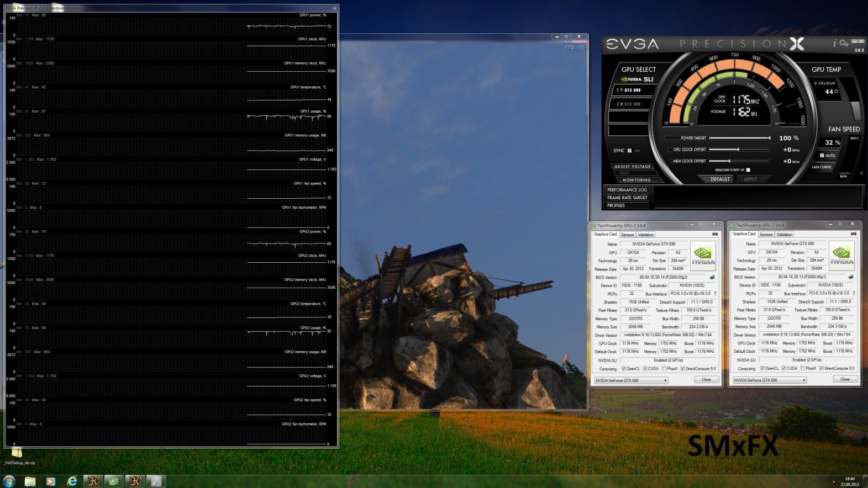
Task: Open Precision X settings gear
Action: [844, 44]
